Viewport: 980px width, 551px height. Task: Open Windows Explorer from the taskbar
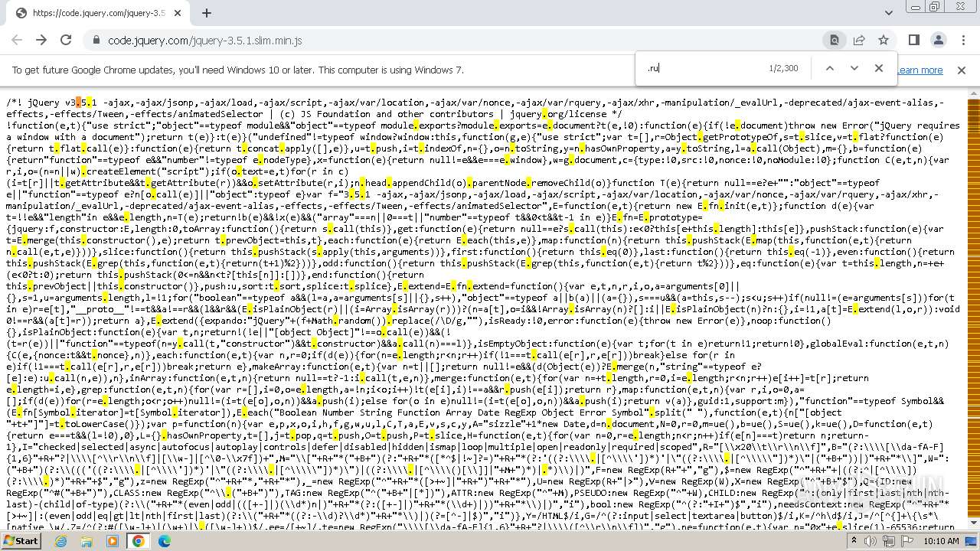pos(87,541)
